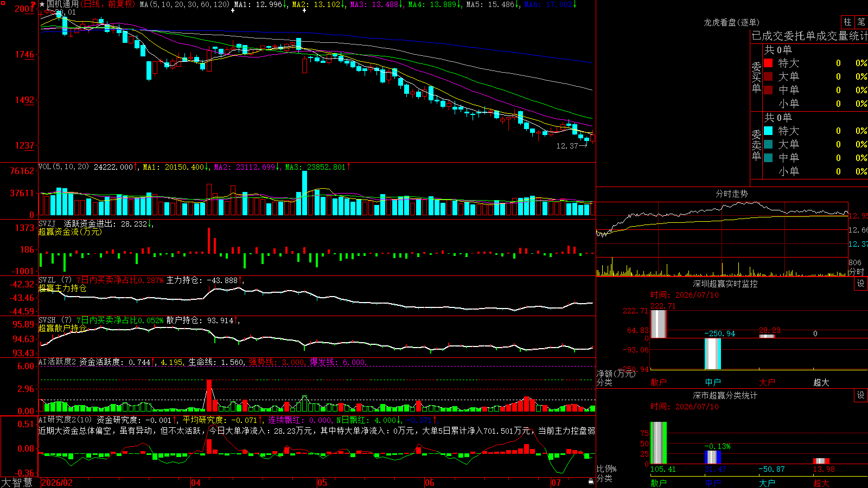Switch to 柱 bar display mode
This screenshot has height=488, width=868.
pos(847,22)
